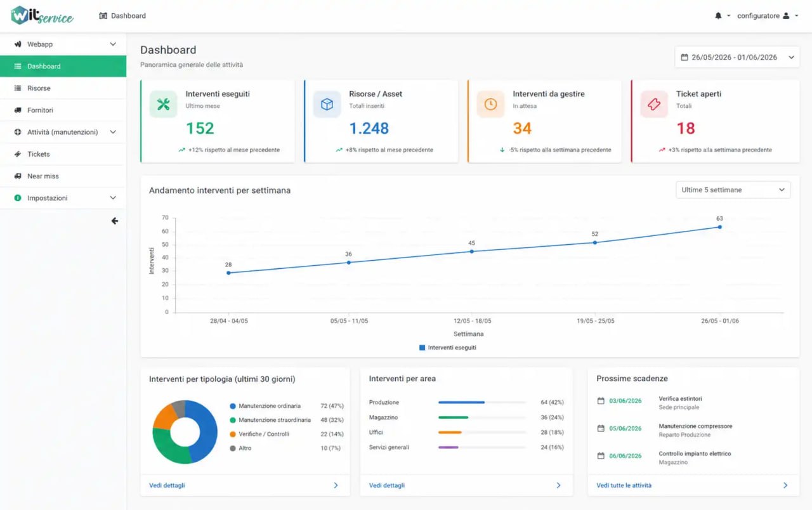
Task: Open Verifica estintori deadline
Action: [x=680, y=399]
